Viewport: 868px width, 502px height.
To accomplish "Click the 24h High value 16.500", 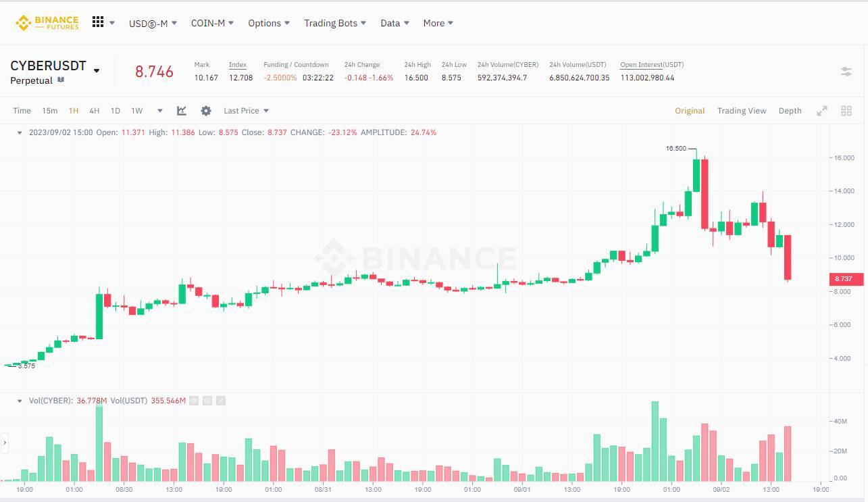I will pos(416,78).
